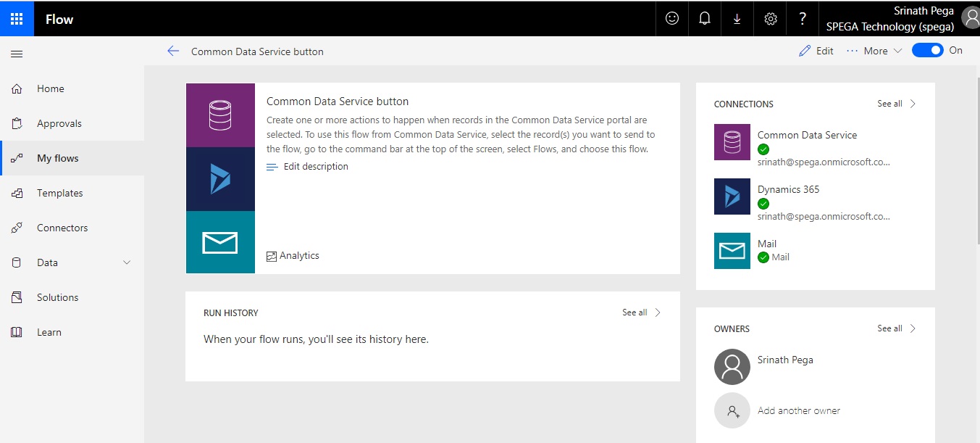Click the help question mark icon
The width and height of the screenshot is (980, 443).
pos(803,19)
